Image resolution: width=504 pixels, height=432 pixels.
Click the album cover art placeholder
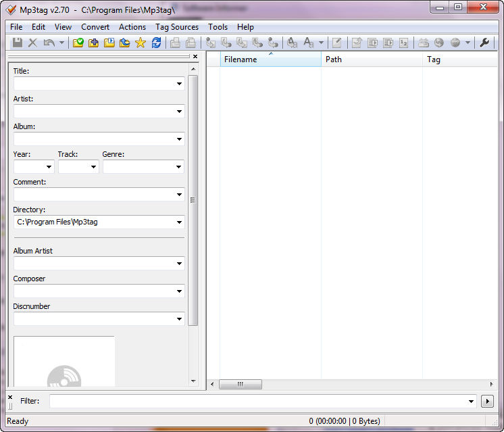(64, 361)
